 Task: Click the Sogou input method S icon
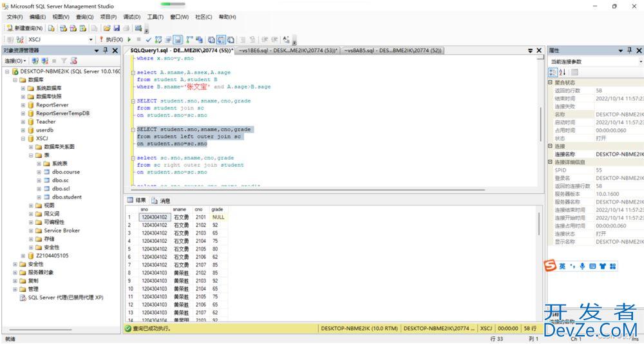[x=549, y=266]
